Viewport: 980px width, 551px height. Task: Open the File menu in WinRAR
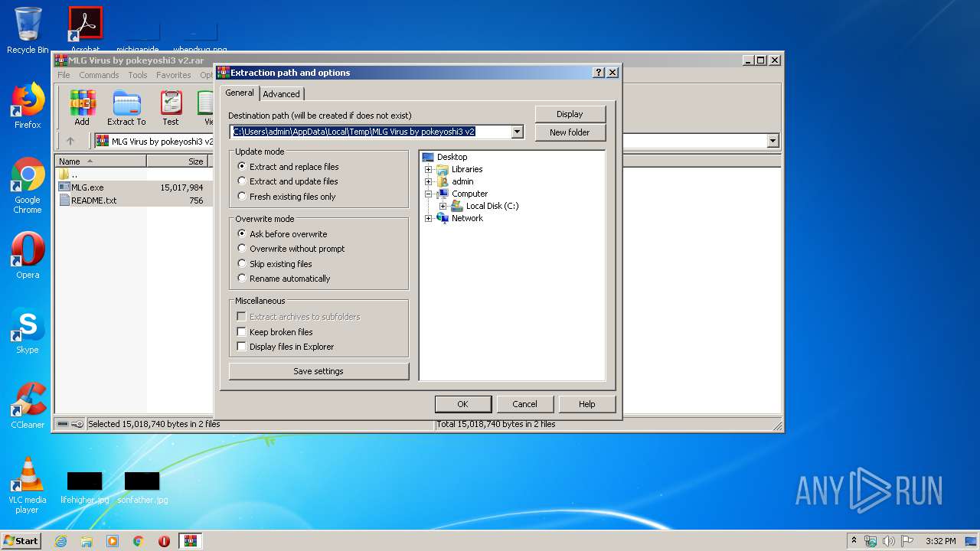pos(64,75)
